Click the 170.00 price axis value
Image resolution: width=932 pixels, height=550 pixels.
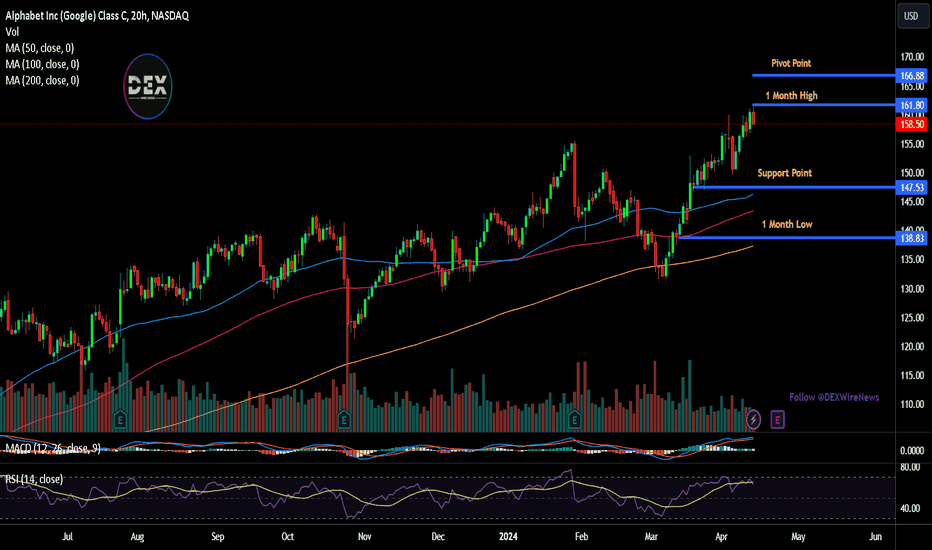pos(912,57)
